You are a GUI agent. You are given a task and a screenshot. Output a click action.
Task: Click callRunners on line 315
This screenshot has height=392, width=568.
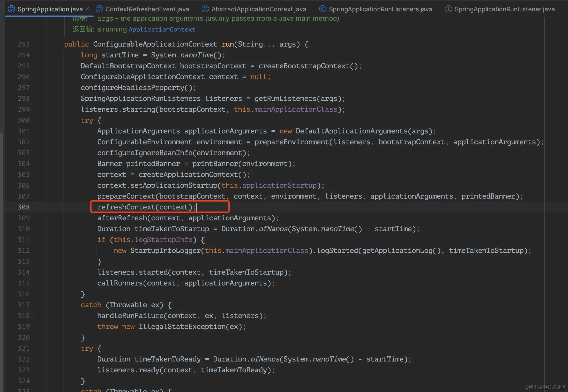(120, 283)
